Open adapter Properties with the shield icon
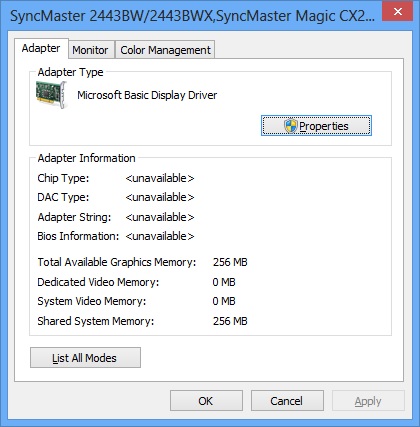 (x=316, y=126)
